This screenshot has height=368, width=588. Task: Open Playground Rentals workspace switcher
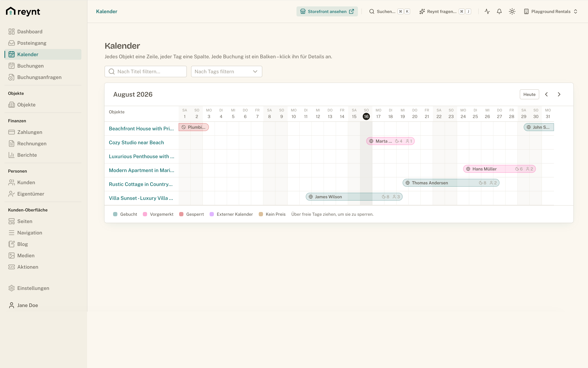551,11
